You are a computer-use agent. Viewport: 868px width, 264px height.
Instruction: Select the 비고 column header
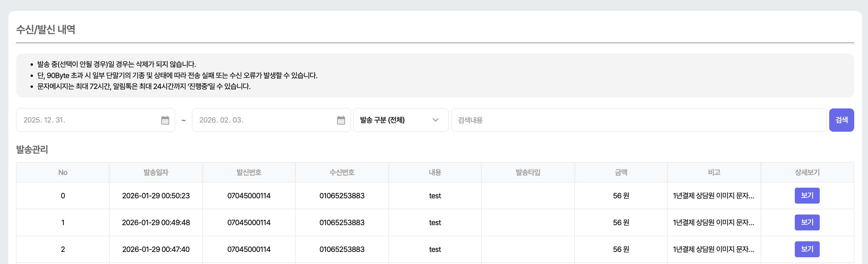(714, 172)
